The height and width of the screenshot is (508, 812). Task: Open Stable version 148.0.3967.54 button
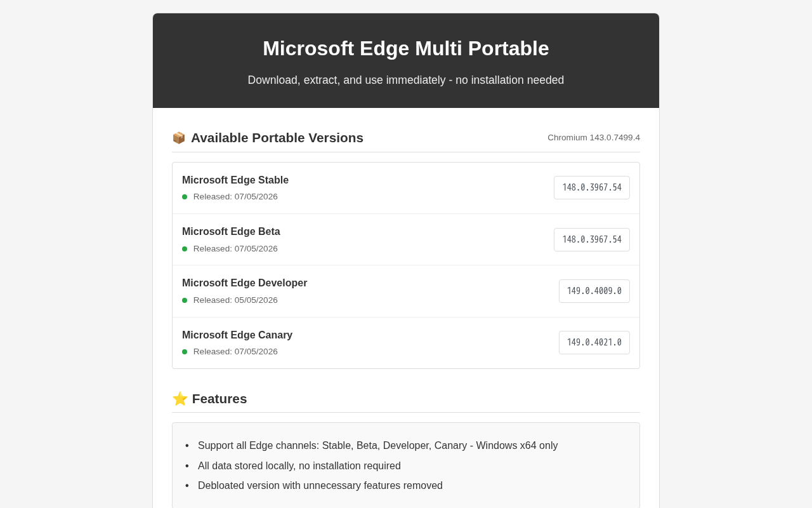tap(592, 188)
